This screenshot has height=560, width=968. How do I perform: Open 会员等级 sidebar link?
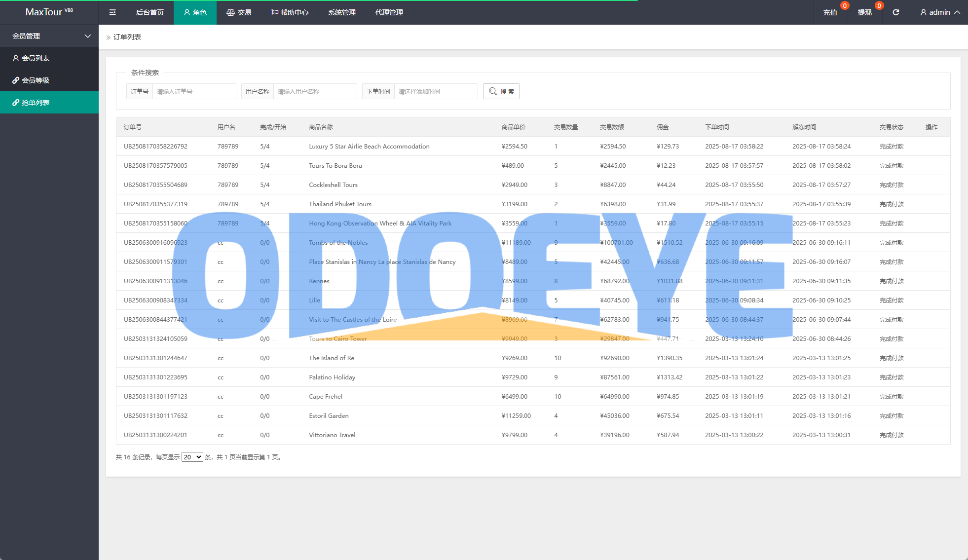point(36,80)
